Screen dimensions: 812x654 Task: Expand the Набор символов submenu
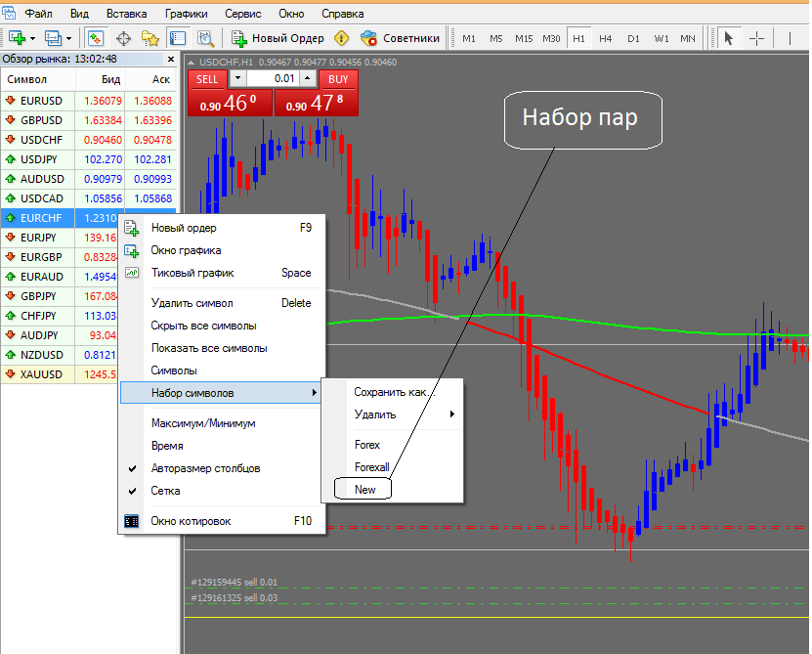(222, 393)
